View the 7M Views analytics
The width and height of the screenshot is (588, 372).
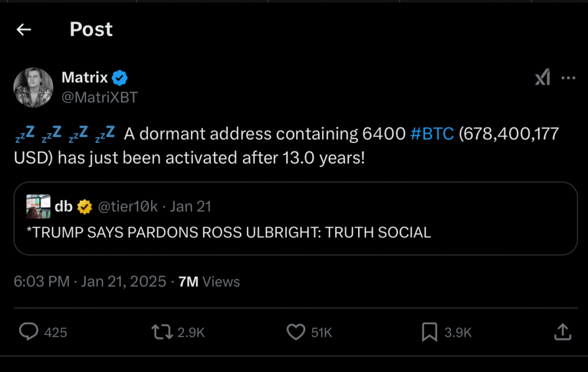[x=209, y=282]
